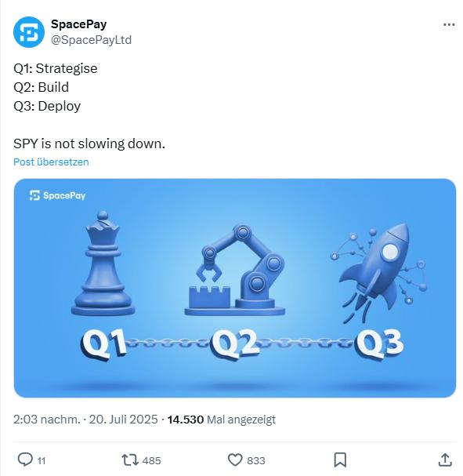Bookmark this post
Image resolution: width=463 pixels, height=476 pixels.
tap(340, 460)
